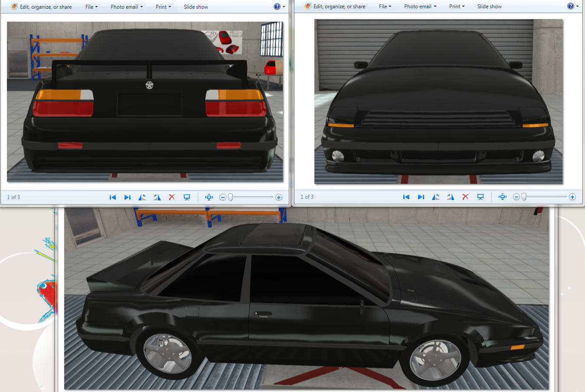585x392 pixels.
Task: Open Print menu in left window
Action: click(x=163, y=7)
